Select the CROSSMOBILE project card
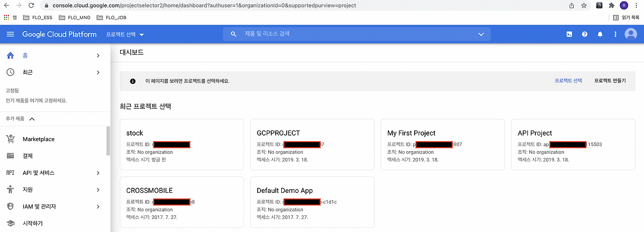The width and height of the screenshot is (644, 232). (182, 202)
